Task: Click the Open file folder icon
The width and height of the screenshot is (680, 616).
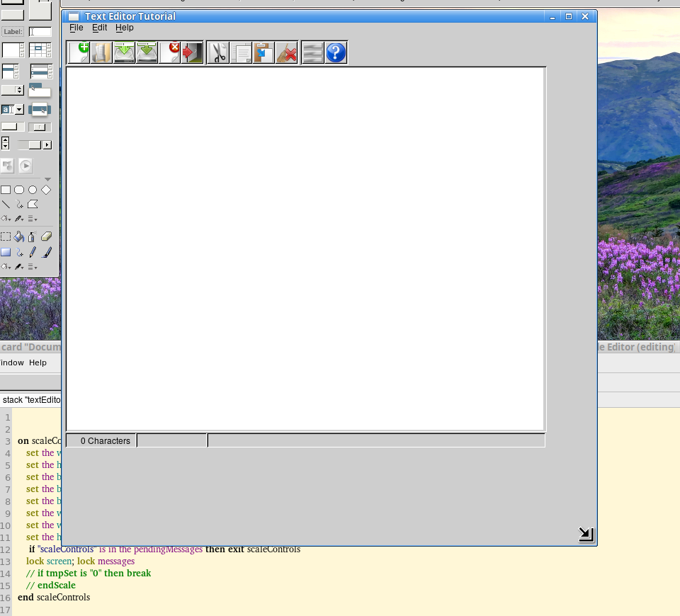Action: 101,52
